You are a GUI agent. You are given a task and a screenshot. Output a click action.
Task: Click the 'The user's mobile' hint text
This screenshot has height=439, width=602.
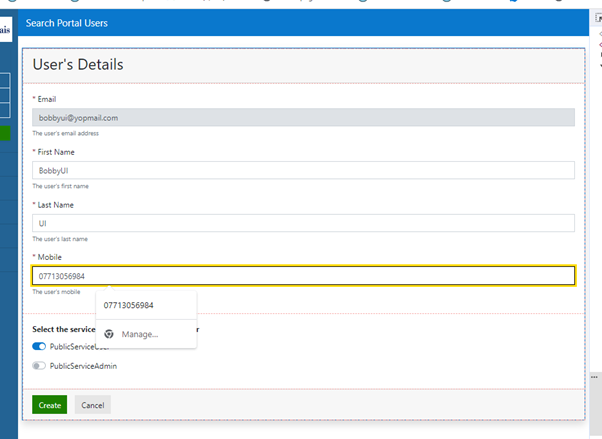point(56,292)
